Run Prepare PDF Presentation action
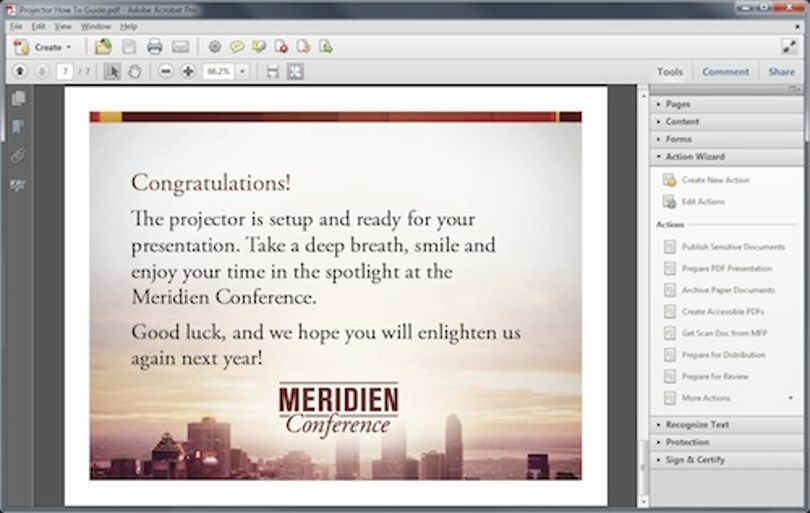Viewport: 810px width, 513px height. (x=726, y=269)
